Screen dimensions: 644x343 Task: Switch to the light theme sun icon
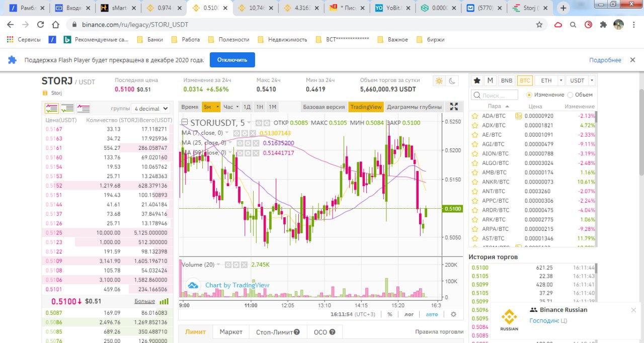pyautogui.click(x=439, y=80)
